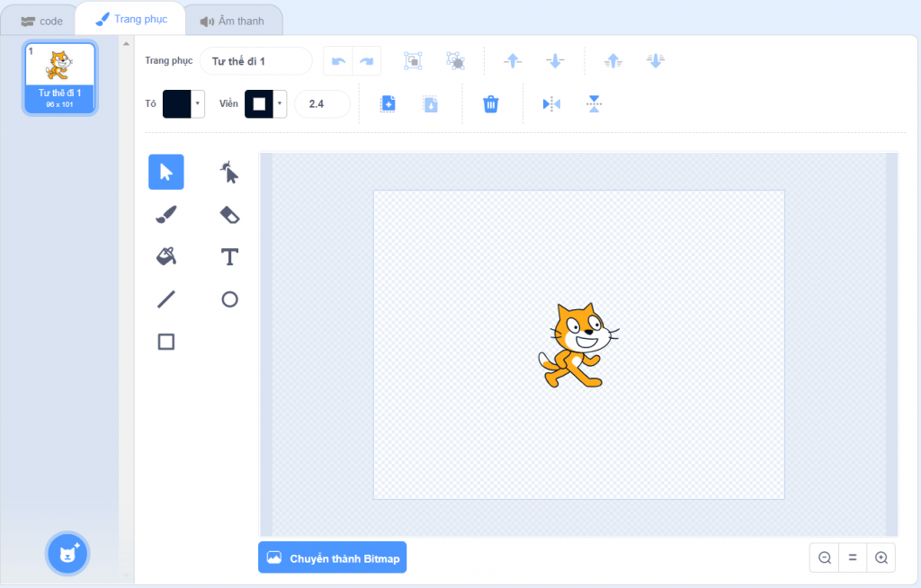Flip the costume horizontally
Viewport: 921px width, 588px height.
[551, 104]
